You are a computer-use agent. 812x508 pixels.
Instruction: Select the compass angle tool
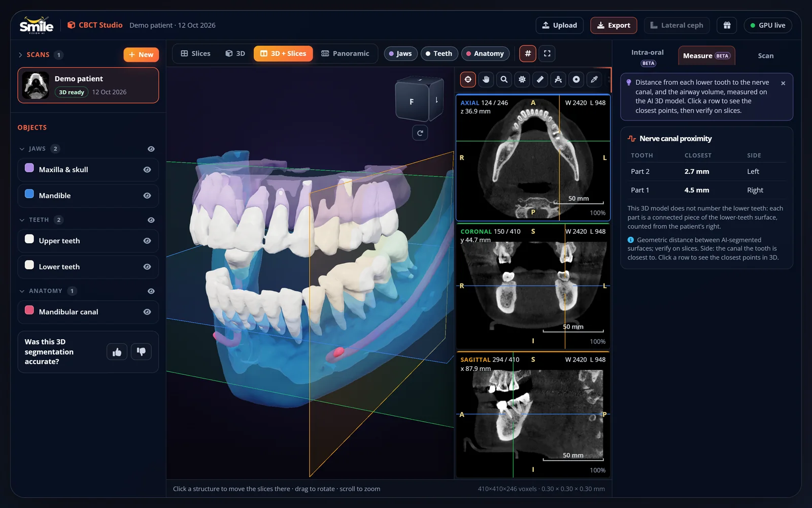click(x=558, y=79)
